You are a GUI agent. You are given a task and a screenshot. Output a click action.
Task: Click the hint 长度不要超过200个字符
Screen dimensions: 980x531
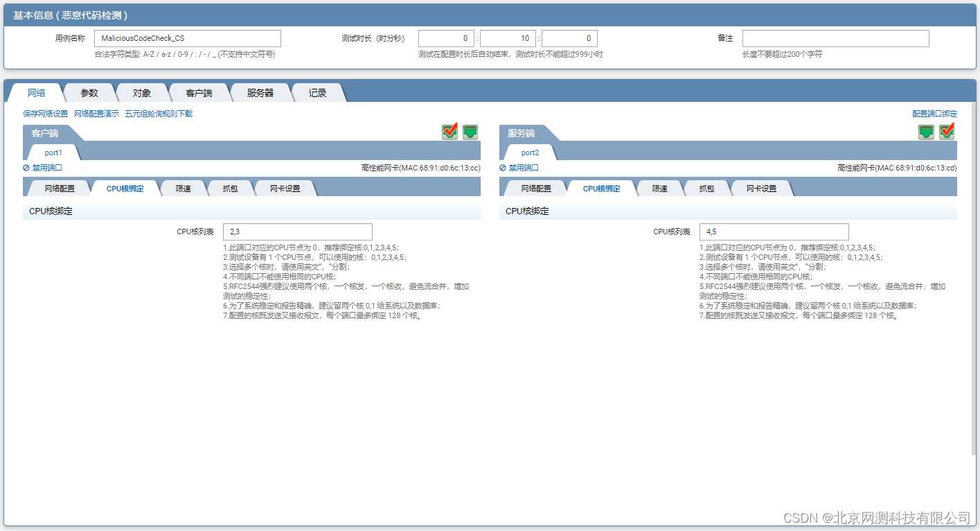click(783, 54)
